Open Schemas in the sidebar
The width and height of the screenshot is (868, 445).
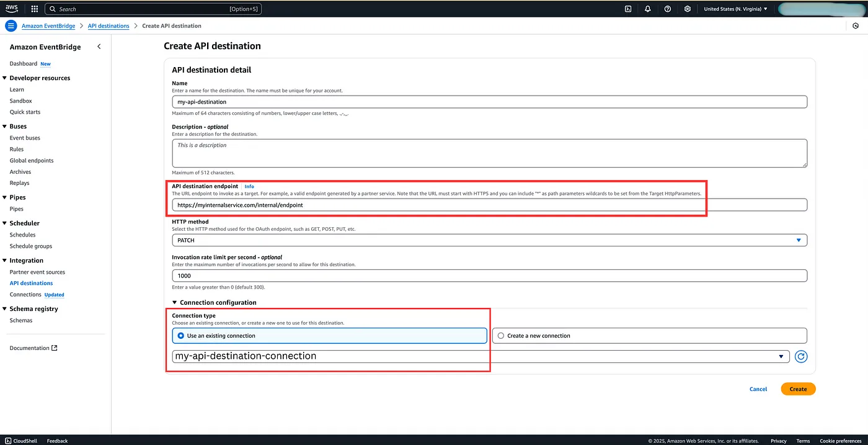(21, 321)
